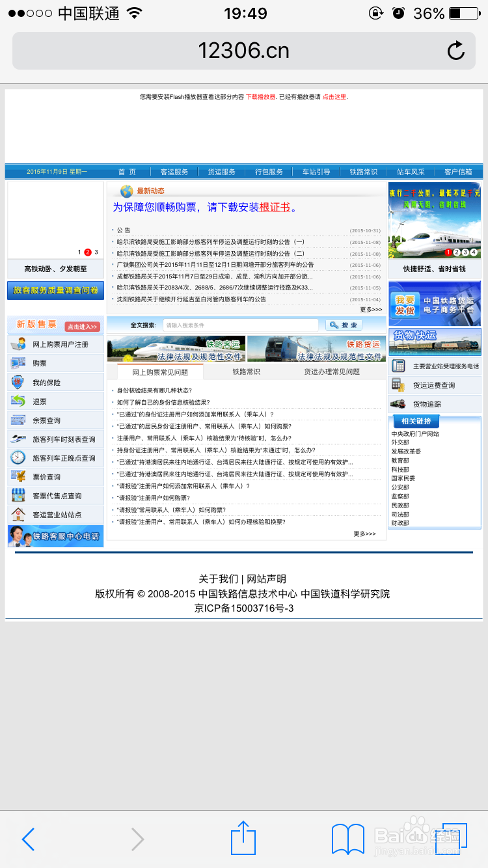488x868 pixels.
Task: Open 铁路货运 法律法规 banner
Action: 316,349
